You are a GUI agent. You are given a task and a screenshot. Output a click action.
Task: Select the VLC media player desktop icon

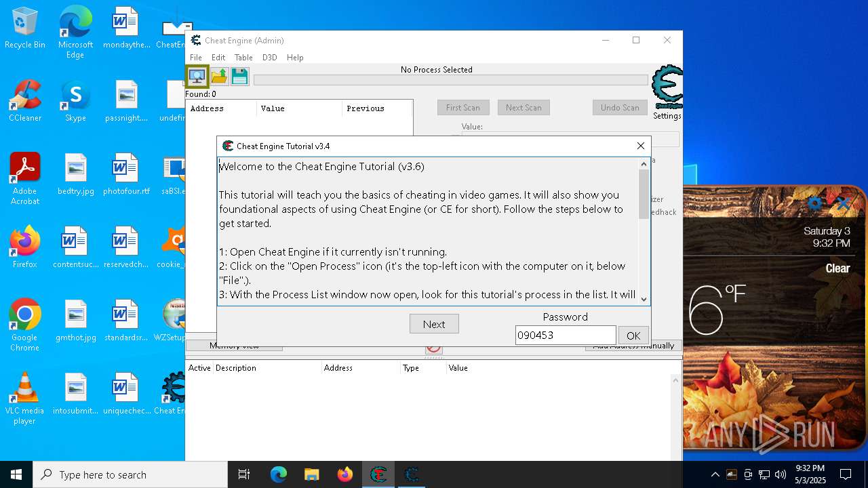tap(25, 399)
